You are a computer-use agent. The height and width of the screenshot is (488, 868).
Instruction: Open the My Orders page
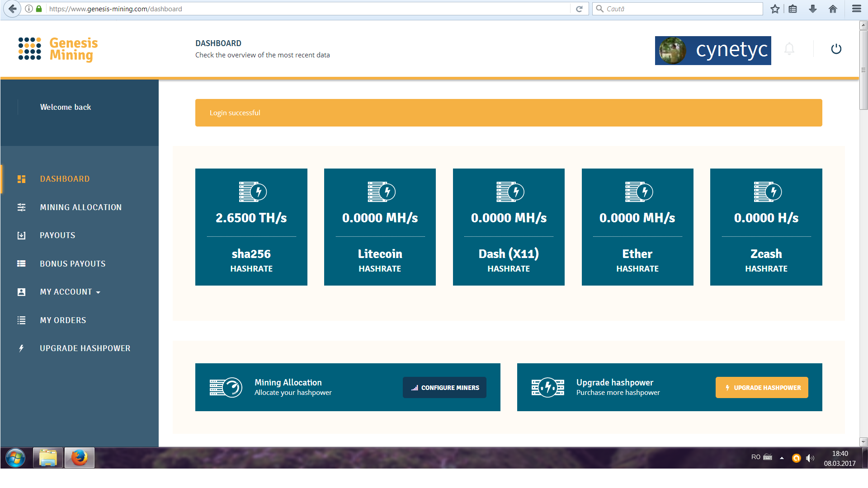coord(63,320)
